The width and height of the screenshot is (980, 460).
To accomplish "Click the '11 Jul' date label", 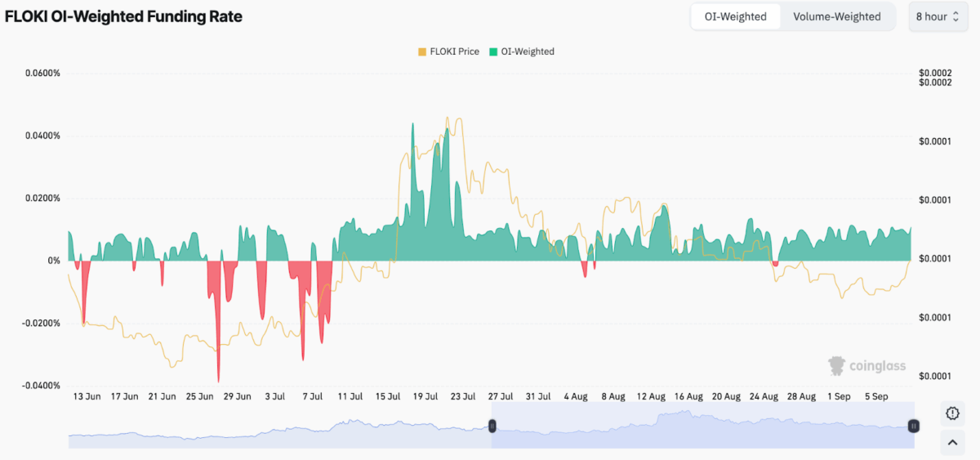I will pos(350,396).
